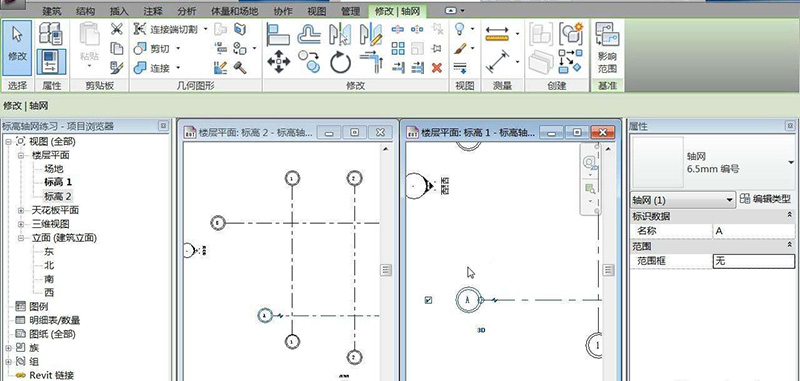Click the Offset tool
Screen dimensions: 800x381
click(309, 35)
